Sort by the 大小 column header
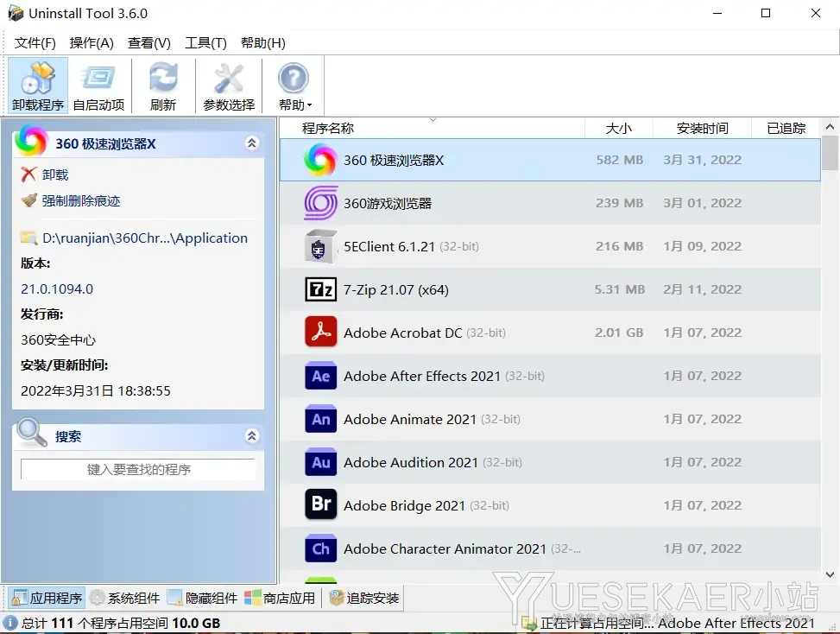This screenshot has height=634, width=840. 619,128
